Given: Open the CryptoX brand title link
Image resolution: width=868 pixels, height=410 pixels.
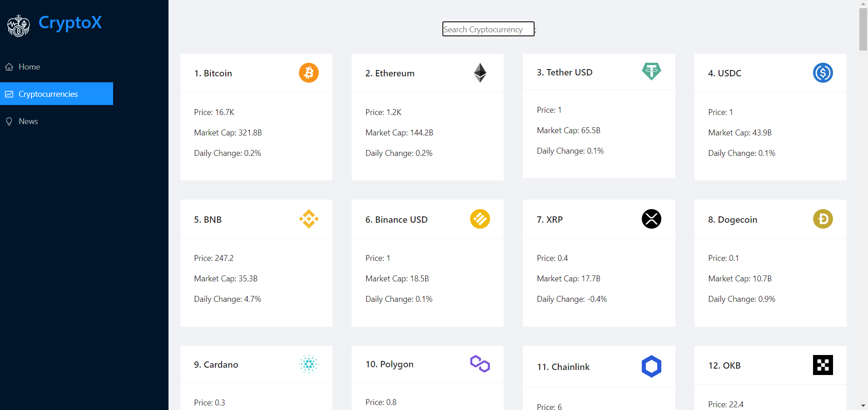Looking at the screenshot, I should (x=70, y=23).
